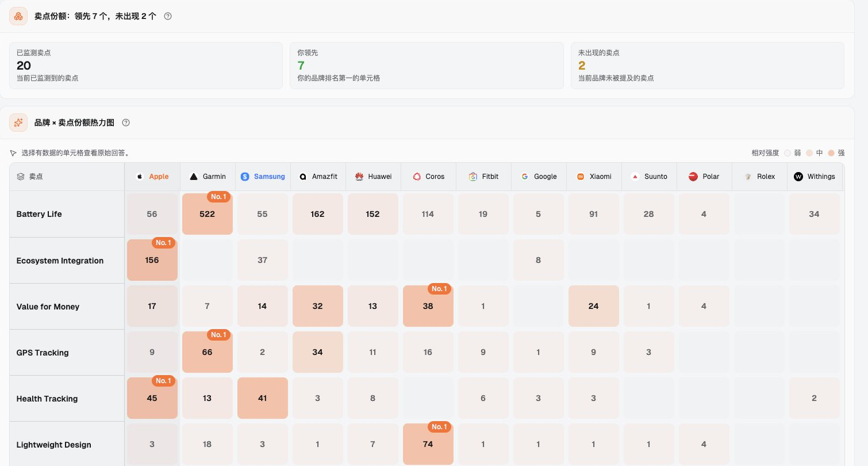The width and height of the screenshot is (868, 466).
Task: Open Garmin Health Tracking cell 13
Action: coord(208,398)
